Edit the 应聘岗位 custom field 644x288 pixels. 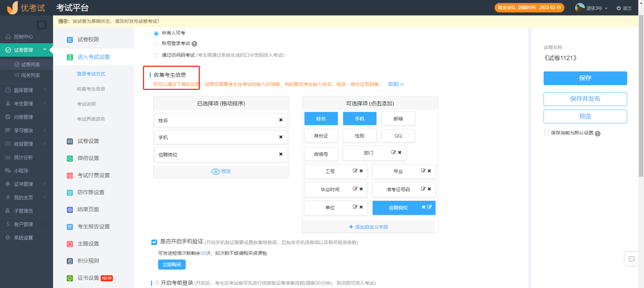[429, 207]
